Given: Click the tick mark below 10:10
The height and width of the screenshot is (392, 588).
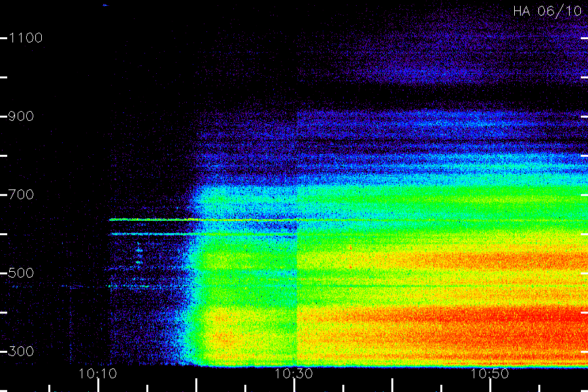Looking at the screenshot, I should tap(98, 385).
